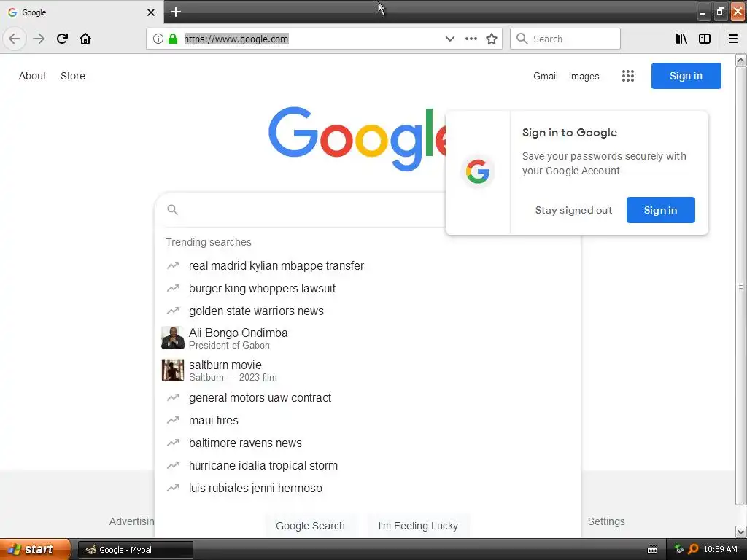
Task: Open the Store link
Action: [x=73, y=76]
